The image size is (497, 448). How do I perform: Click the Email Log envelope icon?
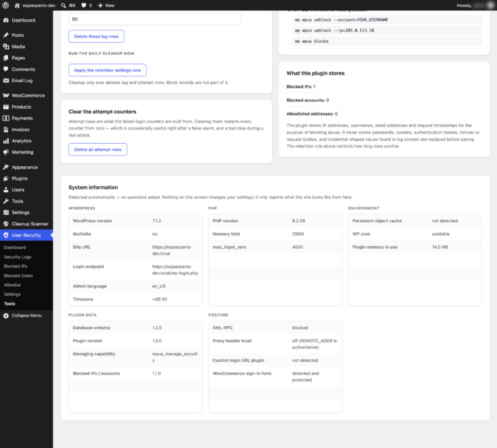tap(6, 80)
